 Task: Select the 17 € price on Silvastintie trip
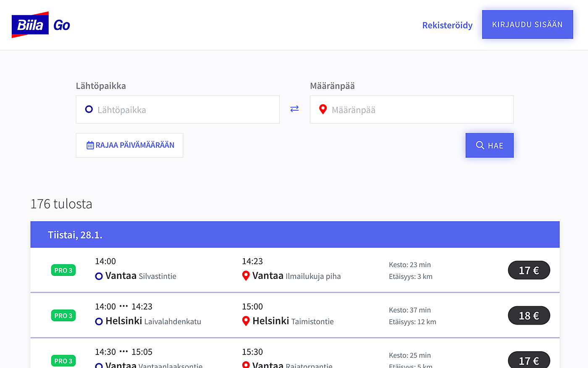[529, 270]
